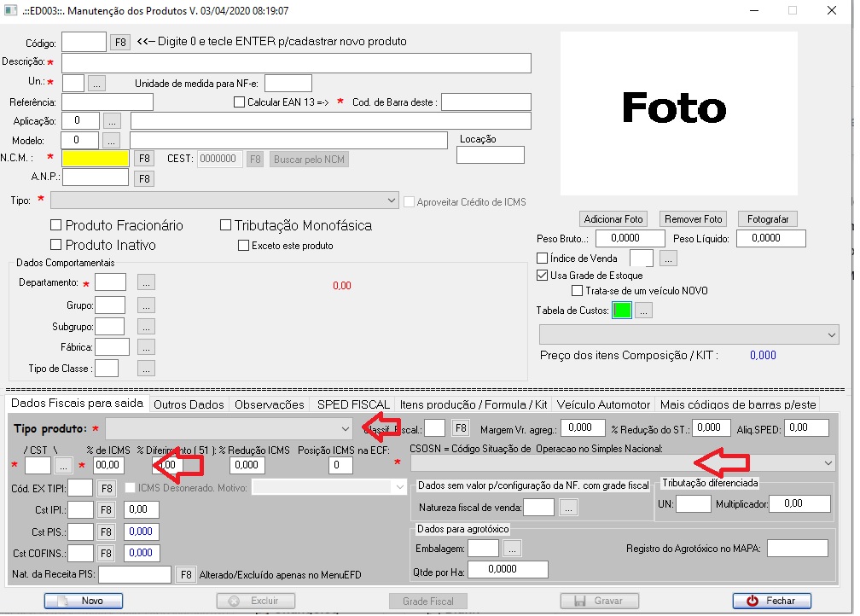Open Departamento browse ellipsis button
The height and width of the screenshot is (616, 860).
click(x=146, y=282)
